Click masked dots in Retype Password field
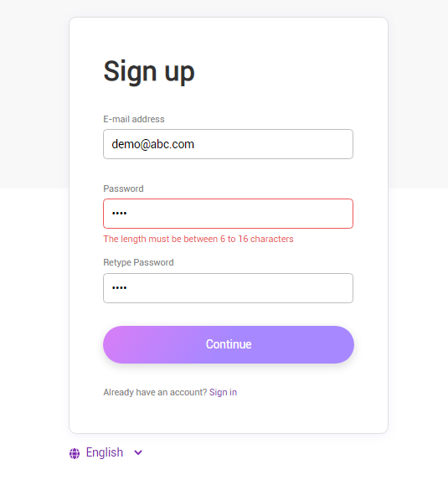 pos(120,288)
